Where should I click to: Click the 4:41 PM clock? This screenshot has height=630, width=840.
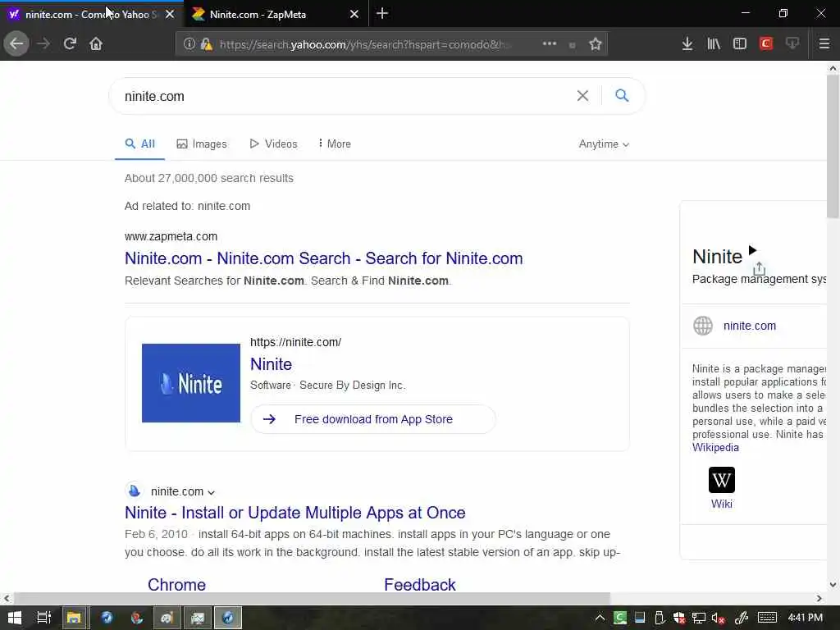(x=806, y=617)
